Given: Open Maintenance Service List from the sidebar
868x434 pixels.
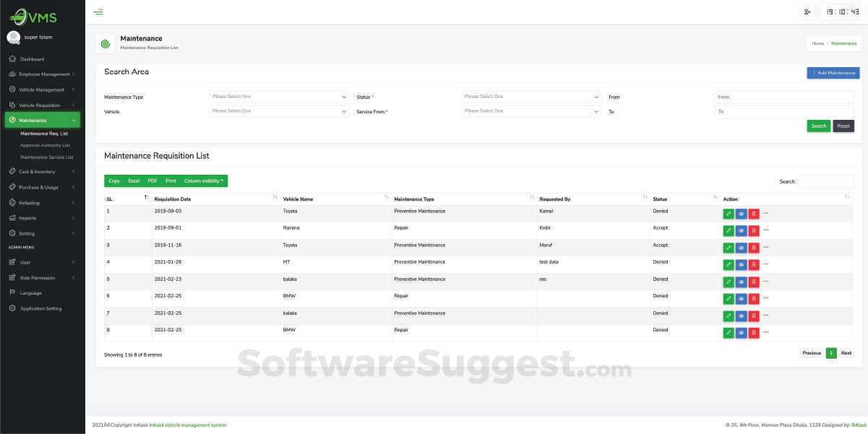Looking at the screenshot, I should coord(47,157).
